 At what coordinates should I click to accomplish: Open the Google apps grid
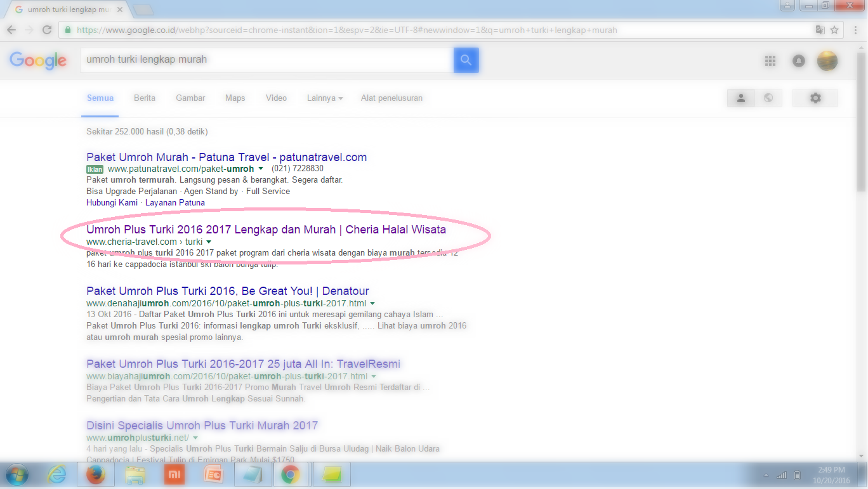(770, 61)
